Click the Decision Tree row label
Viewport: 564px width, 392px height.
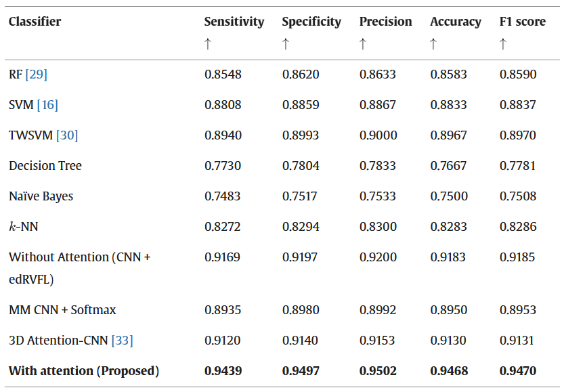click(45, 166)
